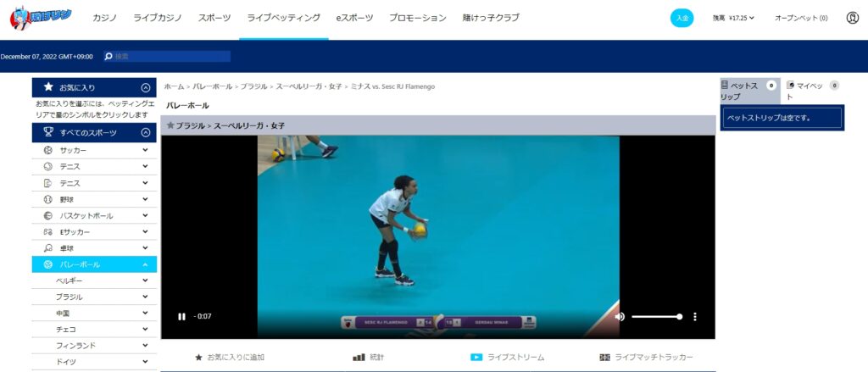Click ホーム in the breadcrumb

click(174, 87)
